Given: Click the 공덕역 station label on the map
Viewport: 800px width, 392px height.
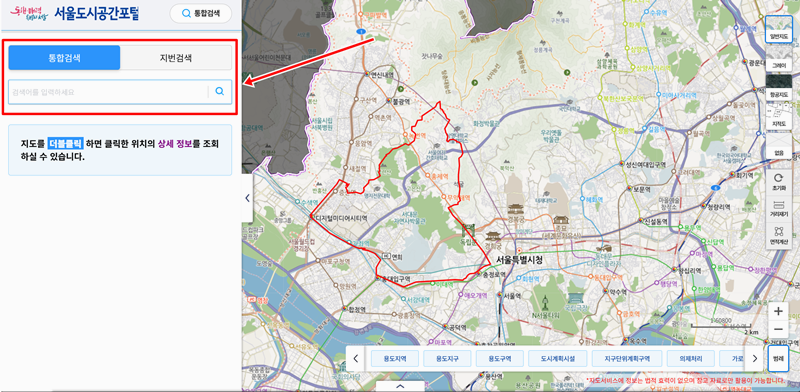Looking at the screenshot, I should [x=458, y=327].
